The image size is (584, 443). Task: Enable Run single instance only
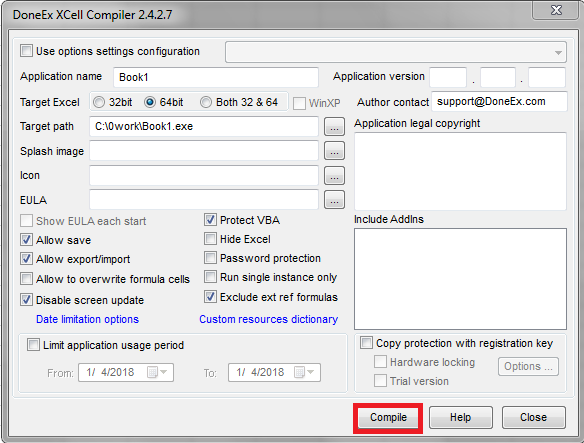click(x=210, y=277)
